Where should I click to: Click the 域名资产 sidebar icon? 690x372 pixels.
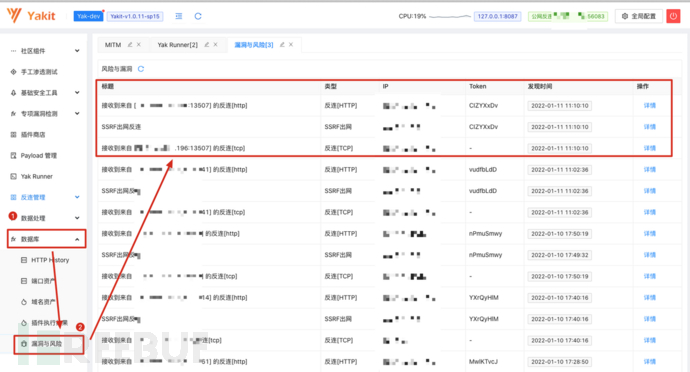click(24, 302)
